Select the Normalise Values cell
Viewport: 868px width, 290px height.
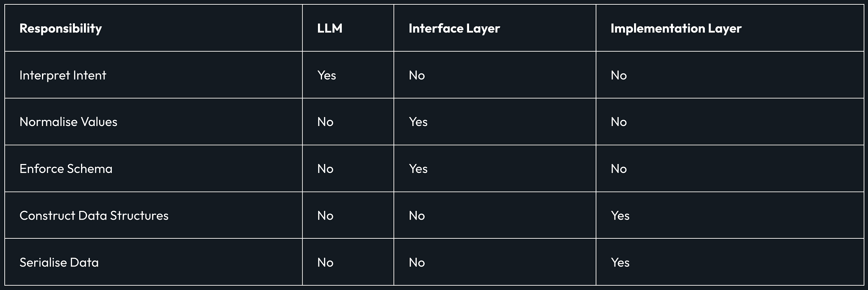pyautogui.click(x=68, y=122)
